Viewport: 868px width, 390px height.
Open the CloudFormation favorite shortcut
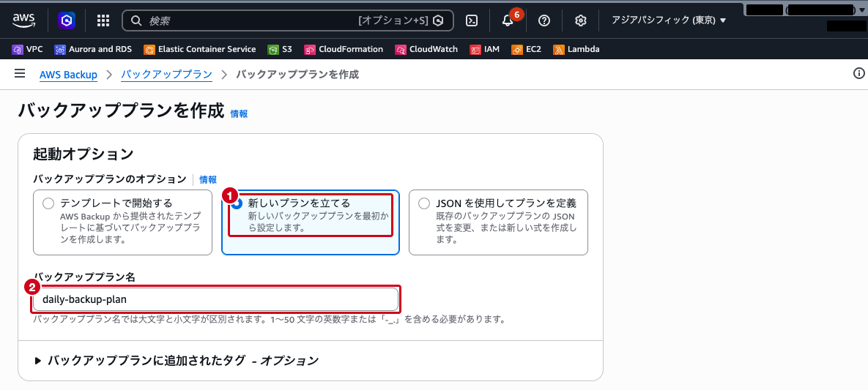344,49
